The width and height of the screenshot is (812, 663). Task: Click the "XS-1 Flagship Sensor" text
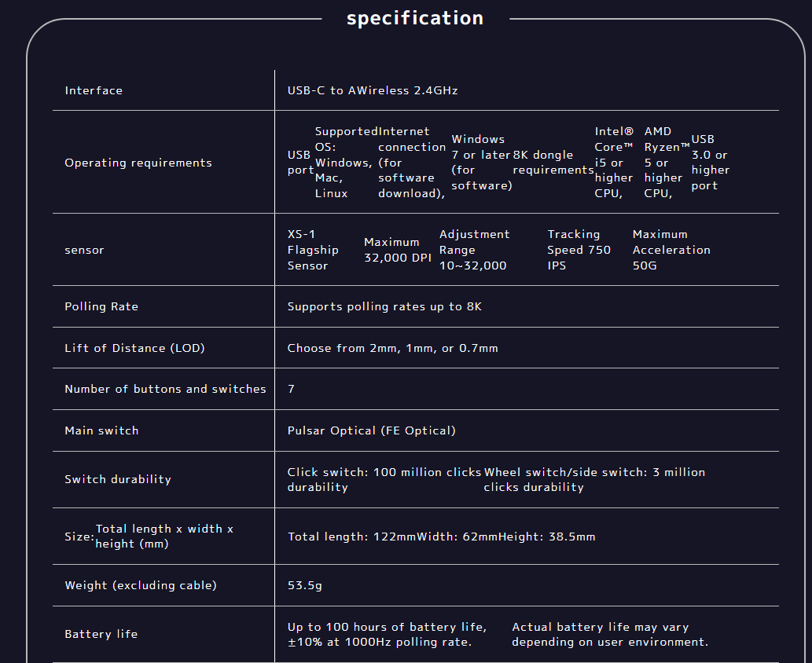(313, 250)
